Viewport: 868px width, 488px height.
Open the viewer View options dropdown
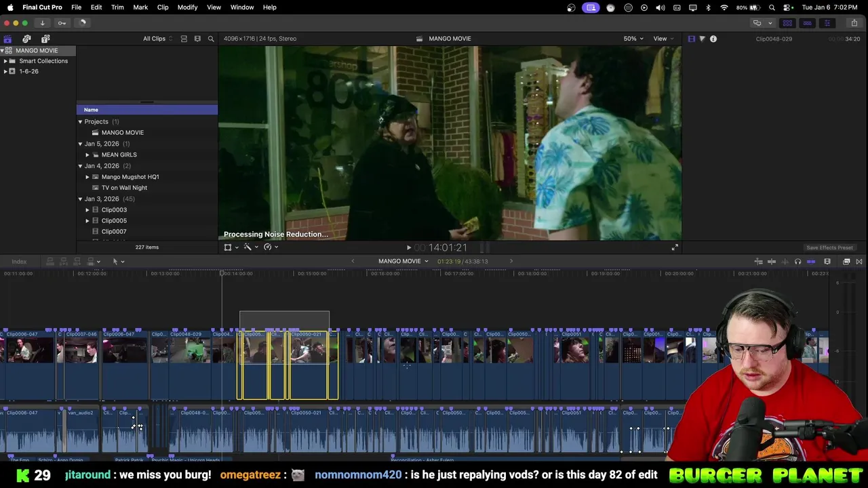(664, 39)
